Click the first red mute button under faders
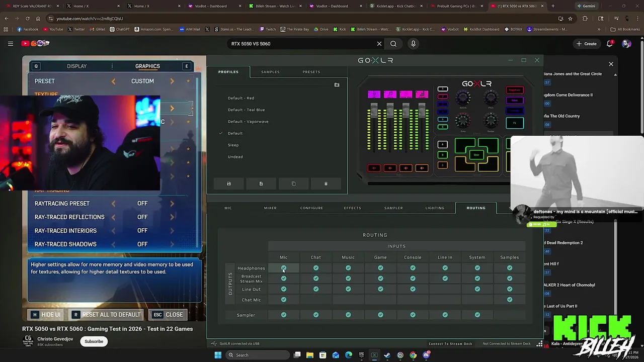The height and width of the screenshot is (362, 644). pos(373,168)
